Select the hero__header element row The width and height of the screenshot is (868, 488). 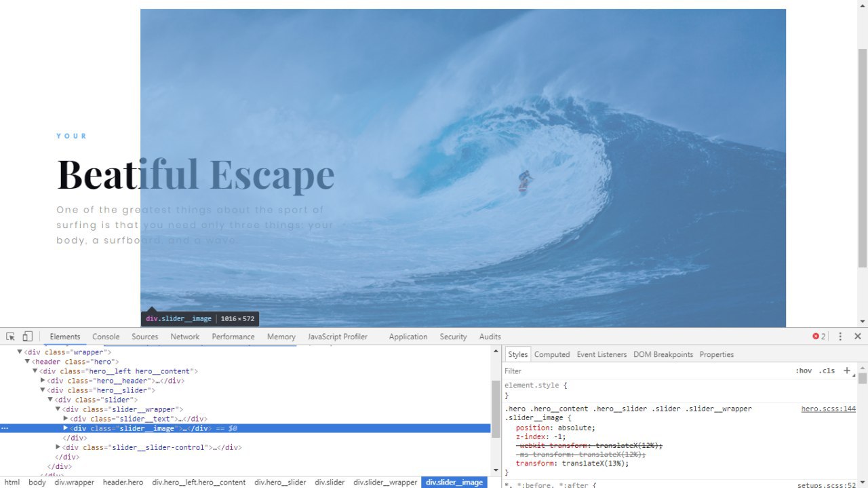point(245,381)
